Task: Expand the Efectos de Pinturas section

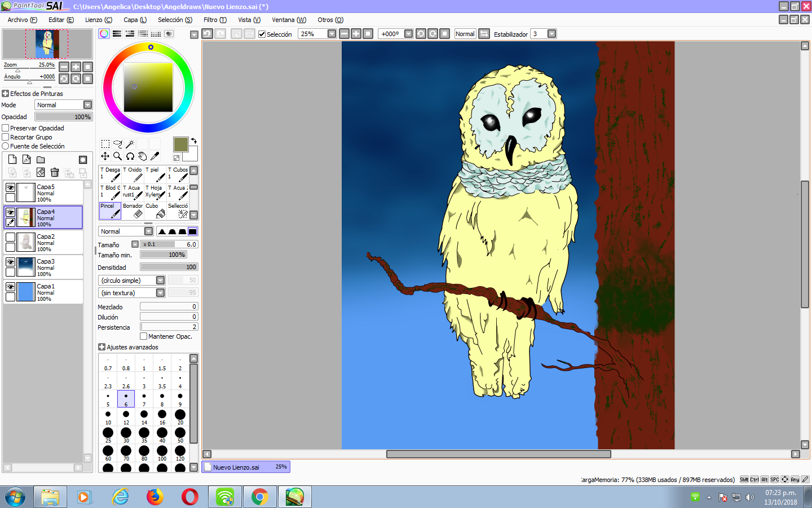Action: tap(6, 94)
